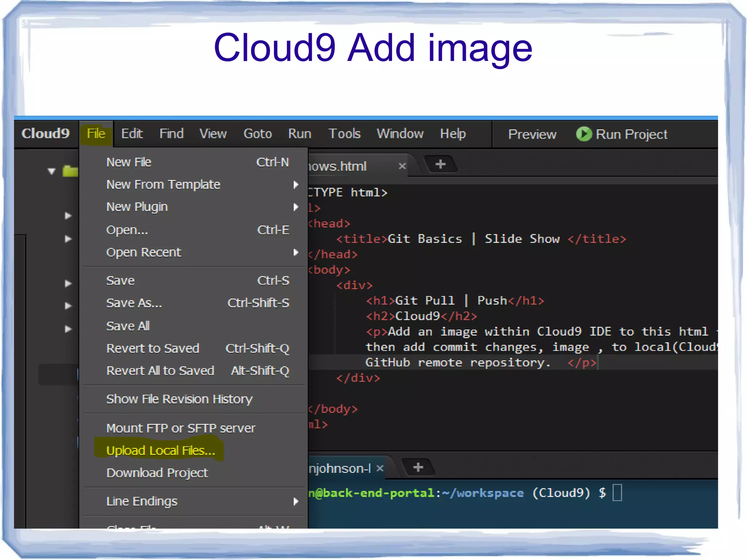Click the Preview button
The height and width of the screenshot is (560, 747).
[532, 134]
